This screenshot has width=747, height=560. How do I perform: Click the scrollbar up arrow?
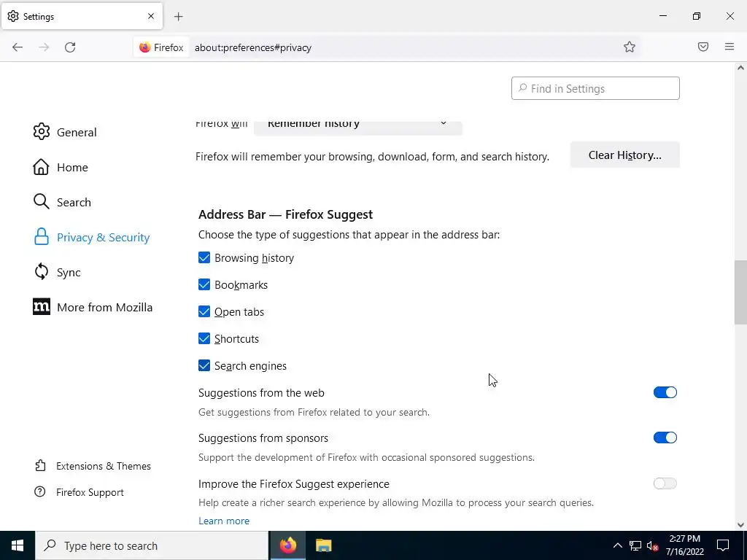point(740,68)
